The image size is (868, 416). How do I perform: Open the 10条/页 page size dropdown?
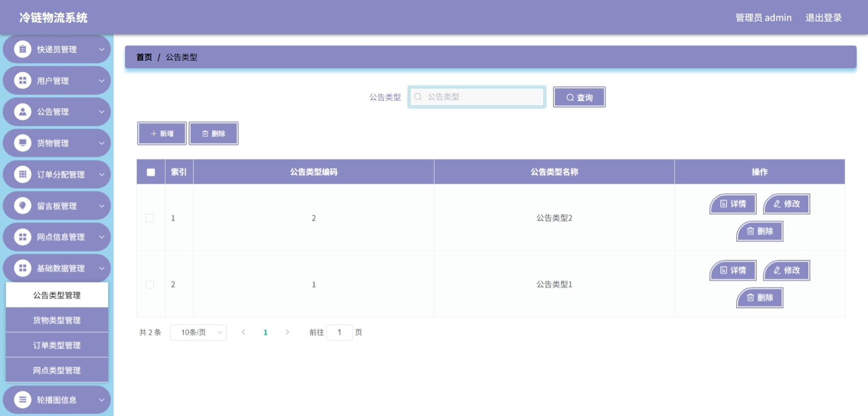(x=198, y=332)
